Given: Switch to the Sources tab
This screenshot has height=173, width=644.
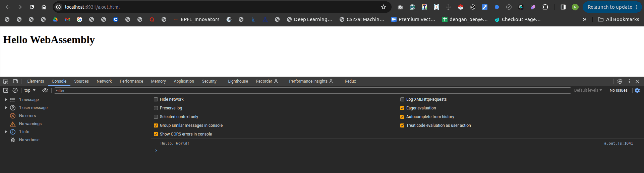Looking at the screenshot, I should coord(81,81).
